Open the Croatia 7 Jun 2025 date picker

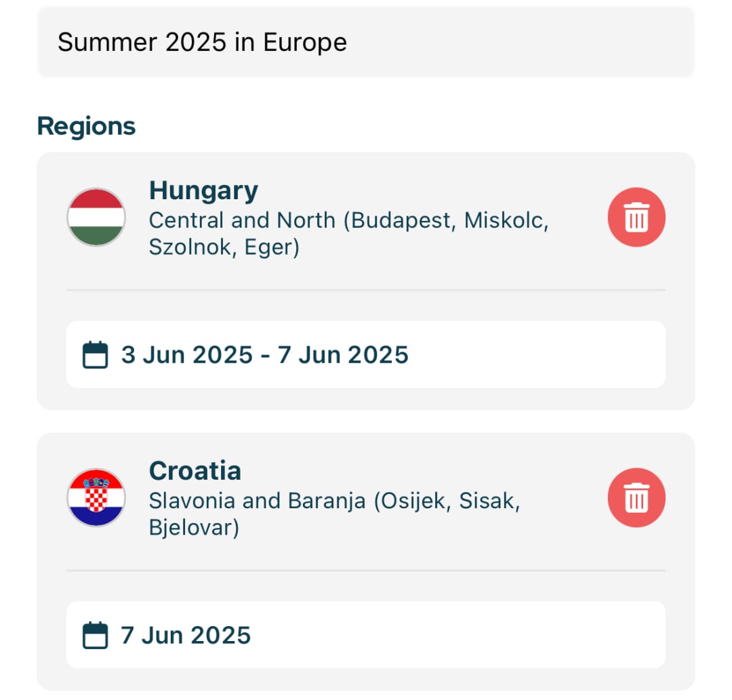pos(186,636)
